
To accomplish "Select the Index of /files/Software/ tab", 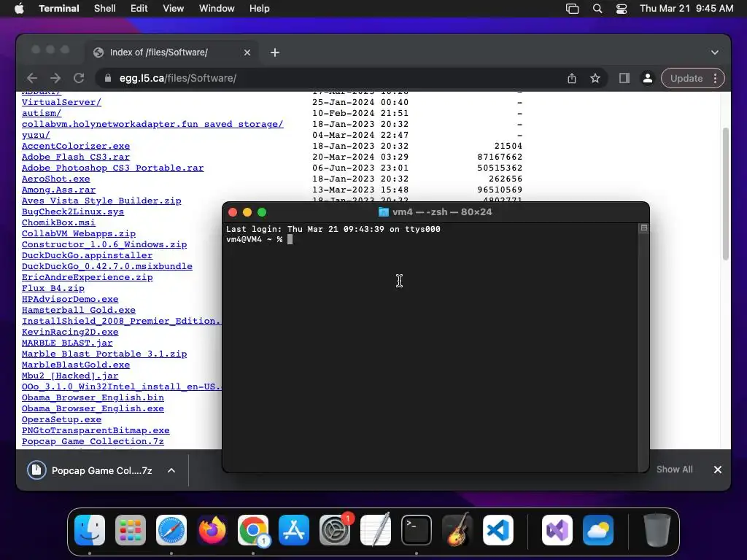I will (x=171, y=52).
